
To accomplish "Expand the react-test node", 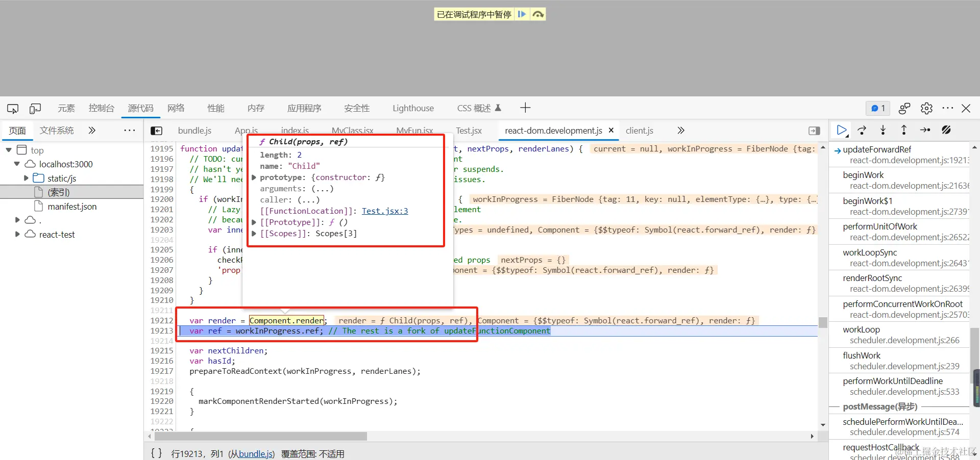I will pos(17,234).
